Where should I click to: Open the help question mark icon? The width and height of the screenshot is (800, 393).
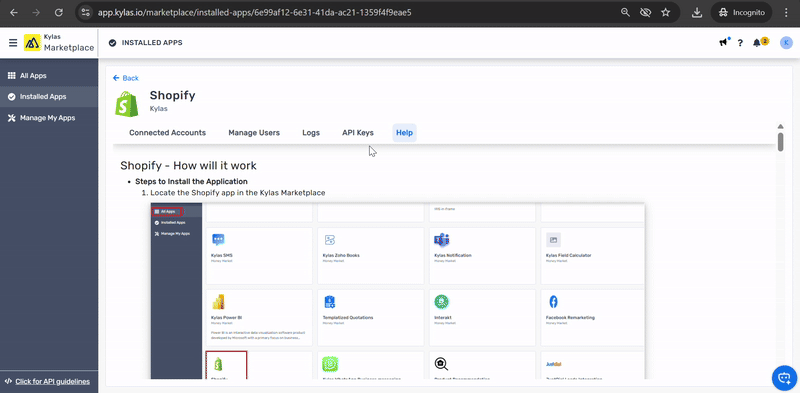pos(740,43)
